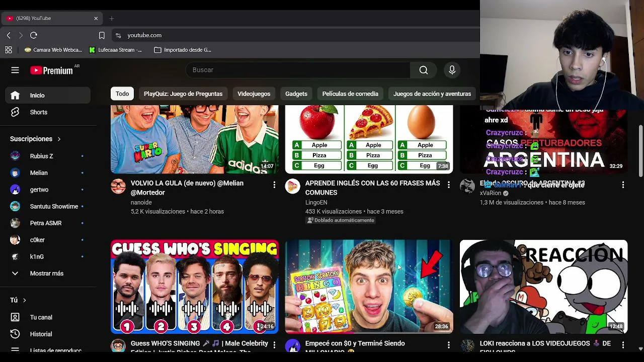
Task: Open the Rubius Z channel avatar in sidebar
Action: [x=15, y=156]
